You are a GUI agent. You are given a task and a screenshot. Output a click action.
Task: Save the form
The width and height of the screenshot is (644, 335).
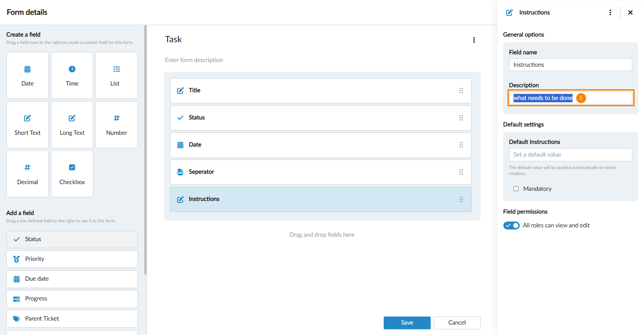pyautogui.click(x=407, y=323)
